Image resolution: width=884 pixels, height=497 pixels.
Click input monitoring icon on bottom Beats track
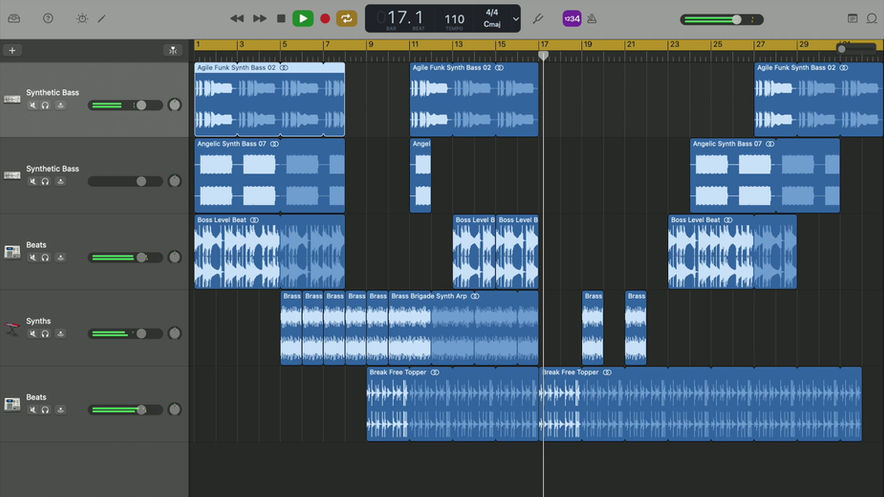pos(60,410)
